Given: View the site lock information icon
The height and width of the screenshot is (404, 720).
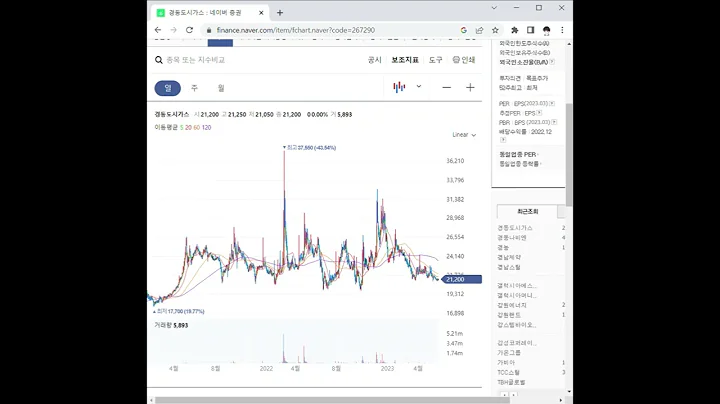Looking at the screenshot, I should 209,30.
